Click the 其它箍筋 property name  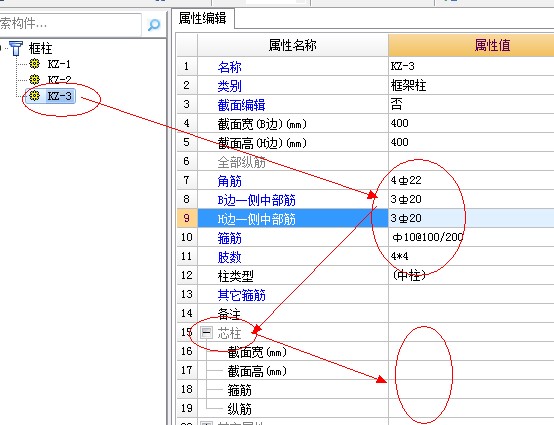coord(241,295)
